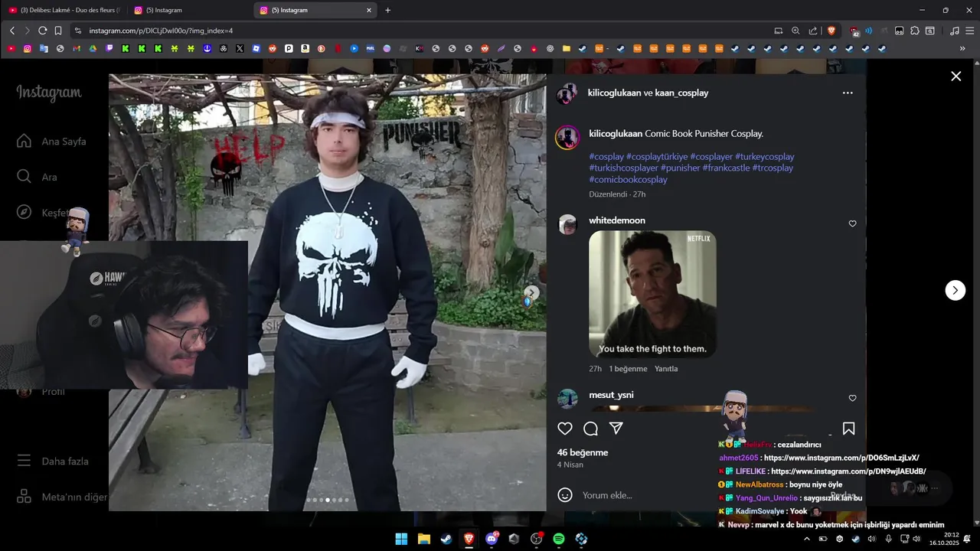Open Windows Start menu
The image size is (980, 551).
click(401, 539)
